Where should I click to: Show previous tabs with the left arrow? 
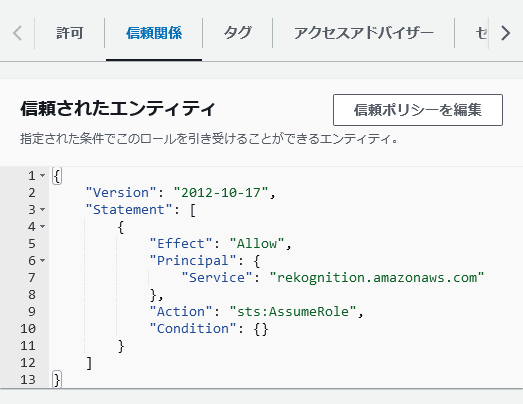(x=17, y=33)
